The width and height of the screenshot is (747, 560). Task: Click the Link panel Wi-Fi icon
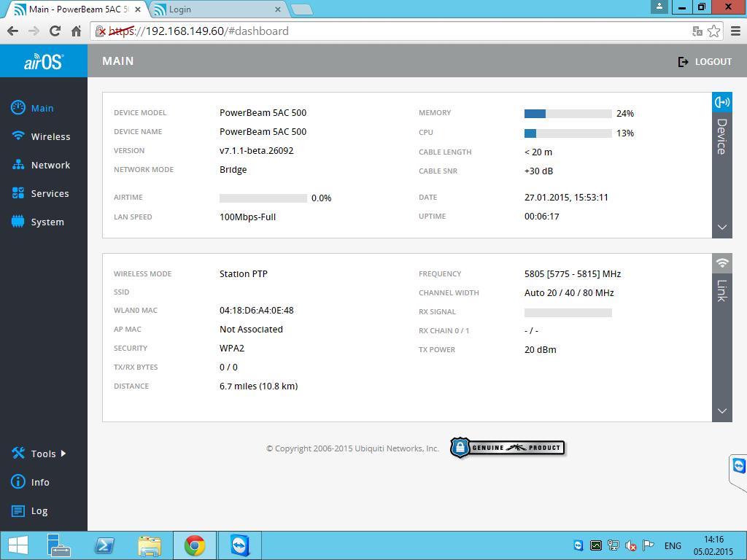click(722, 262)
